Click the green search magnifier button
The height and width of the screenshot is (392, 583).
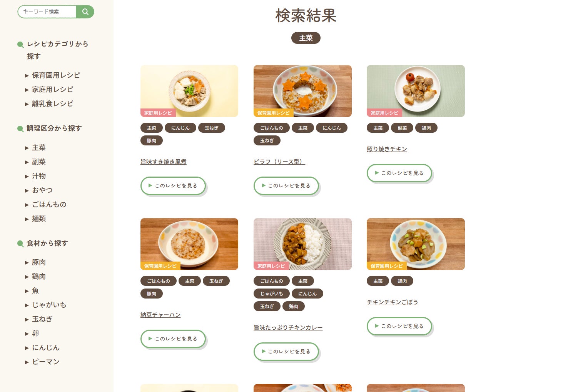pyautogui.click(x=85, y=12)
